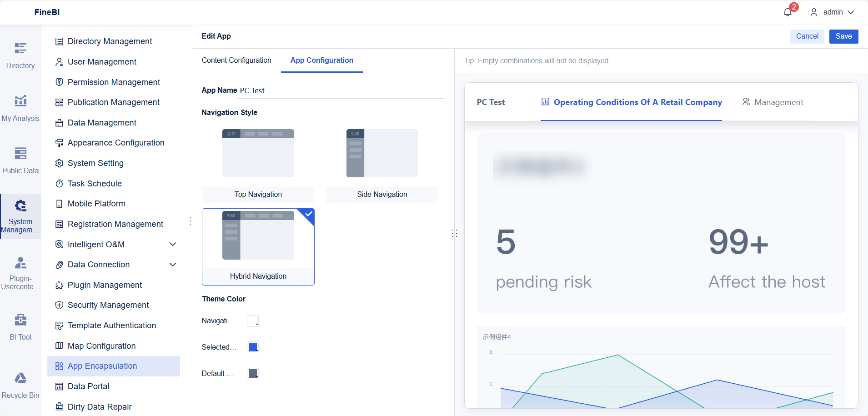
Task: Expand Data Connection submenu chevron
Action: [x=173, y=265]
